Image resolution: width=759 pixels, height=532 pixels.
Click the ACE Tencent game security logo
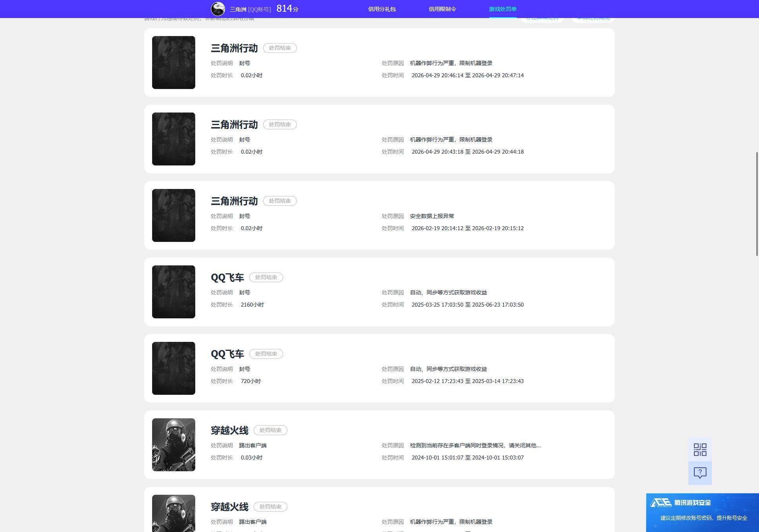(680, 503)
